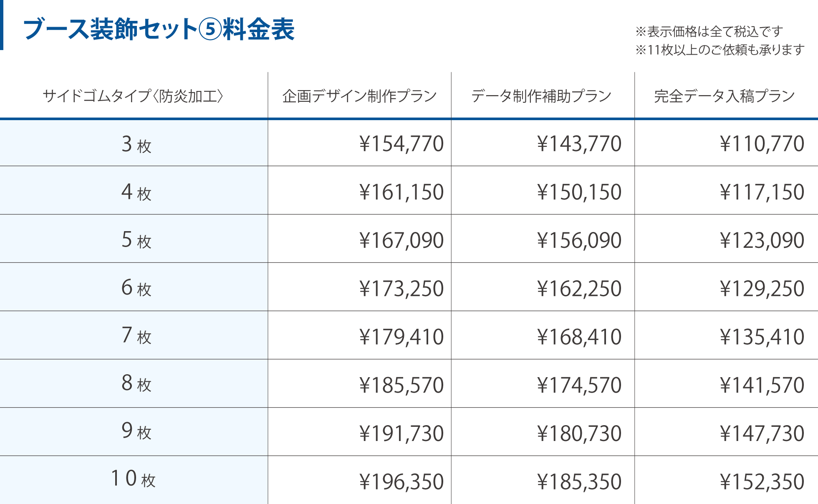Click the ¥191,730 price cell

coord(401,433)
